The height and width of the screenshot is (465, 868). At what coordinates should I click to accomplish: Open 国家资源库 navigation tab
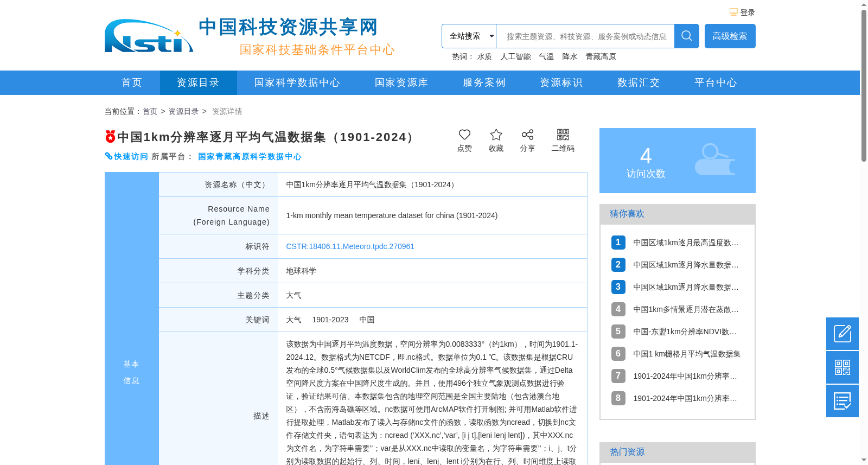pos(401,82)
